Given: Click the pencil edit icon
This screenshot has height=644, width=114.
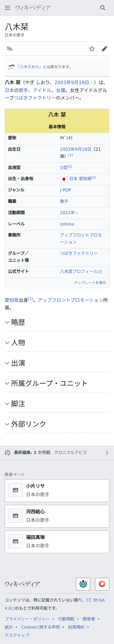Looking at the screenshot, I should (104, 49).
